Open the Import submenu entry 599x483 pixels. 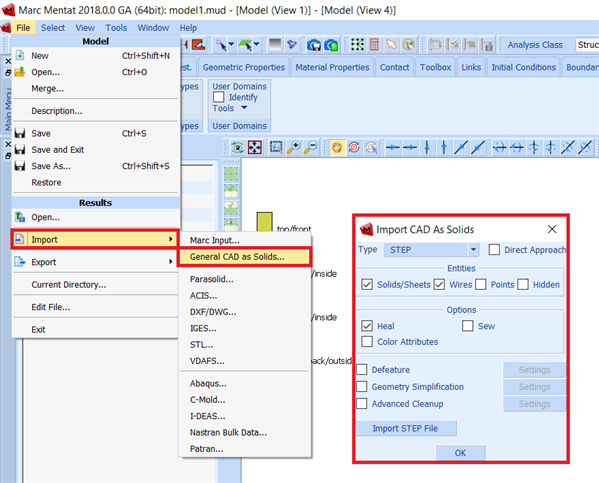pos(96,240)
